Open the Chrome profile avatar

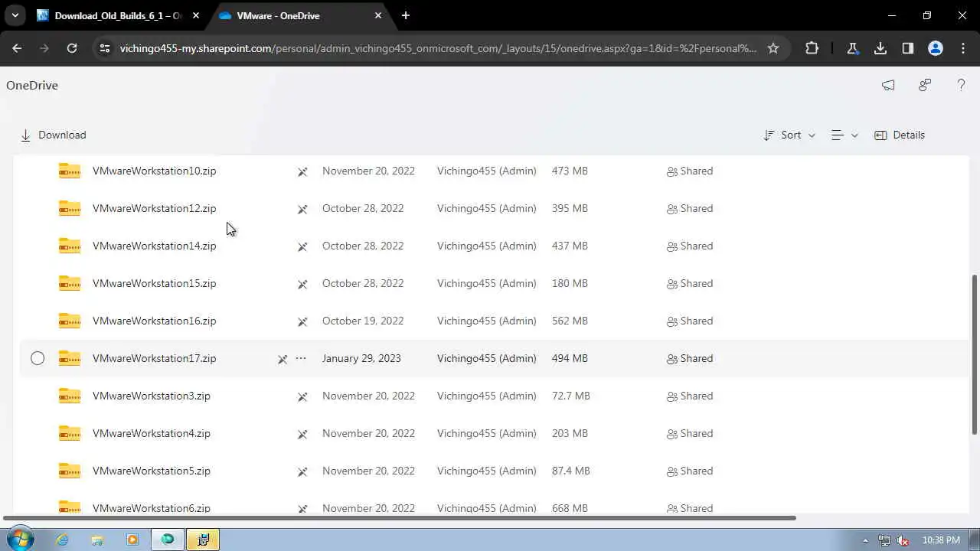coord(936,48)
